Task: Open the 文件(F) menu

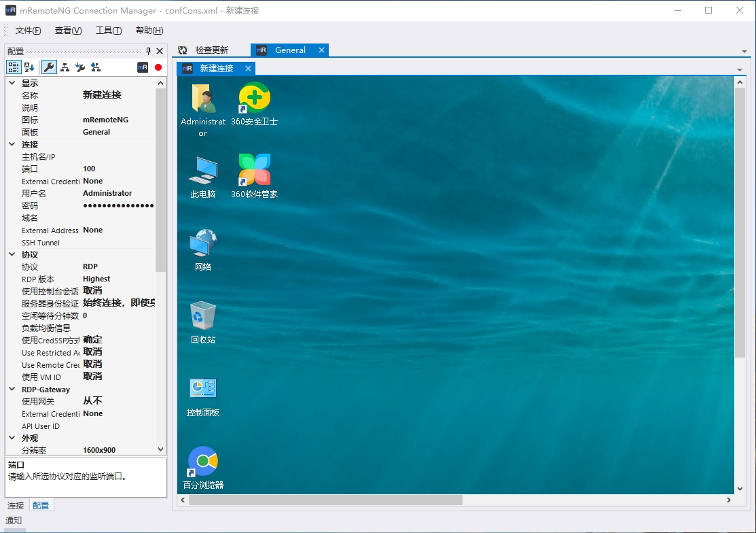Action: (x=28, y=31)
